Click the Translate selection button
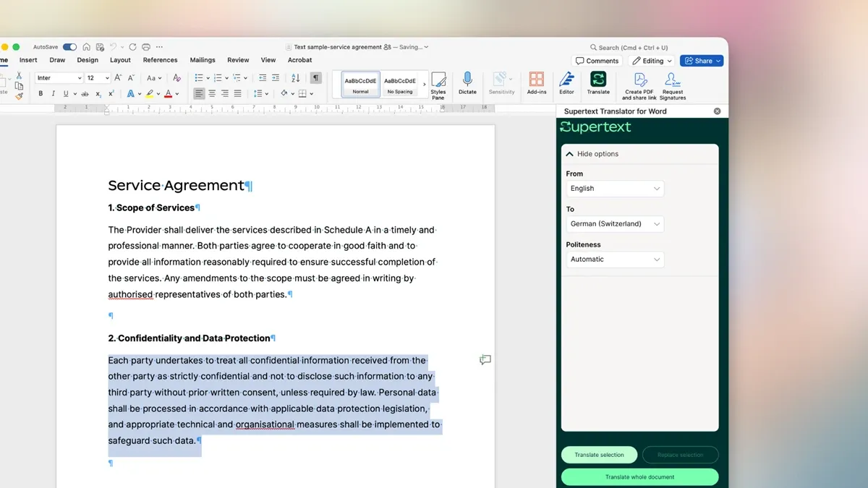Viewport: 868px width, 488px height. (x=599, y=455)
